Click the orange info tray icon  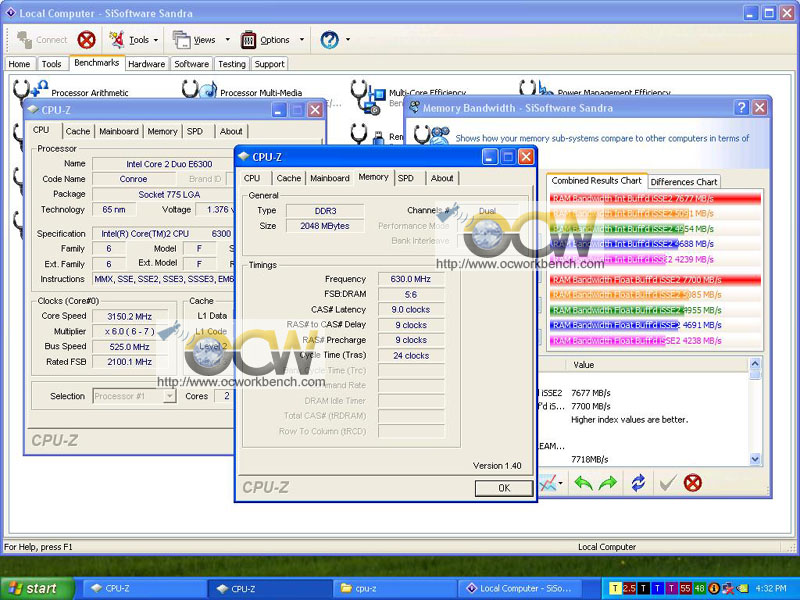pos(713,588)
